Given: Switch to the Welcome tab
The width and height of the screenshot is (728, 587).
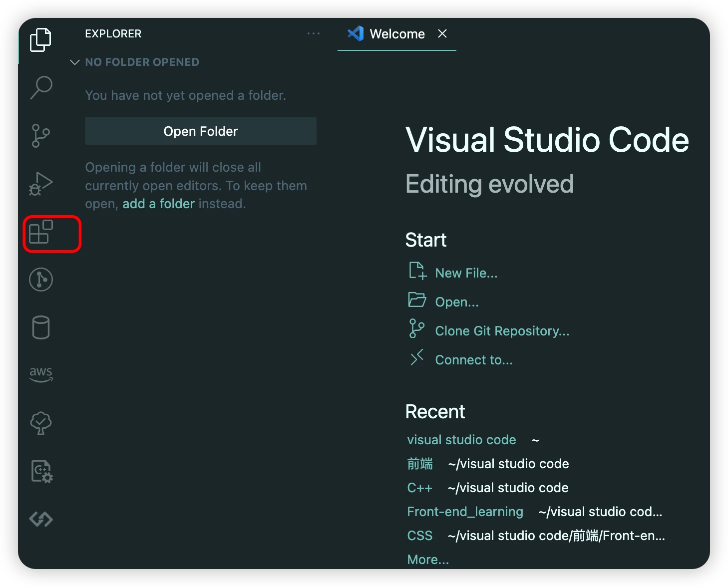Looking at the screenshot, I should 397,34.
